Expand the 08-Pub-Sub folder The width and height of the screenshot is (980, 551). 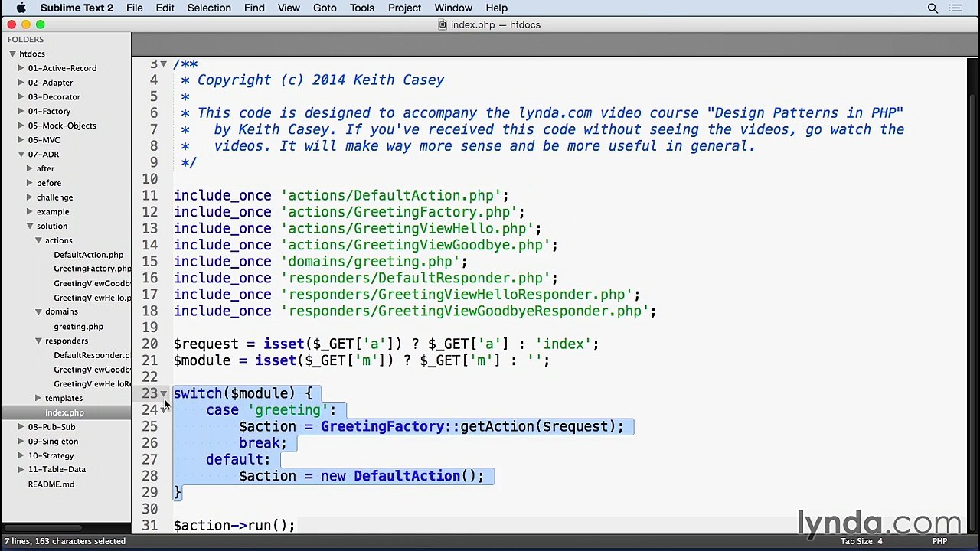coord(21,427)
